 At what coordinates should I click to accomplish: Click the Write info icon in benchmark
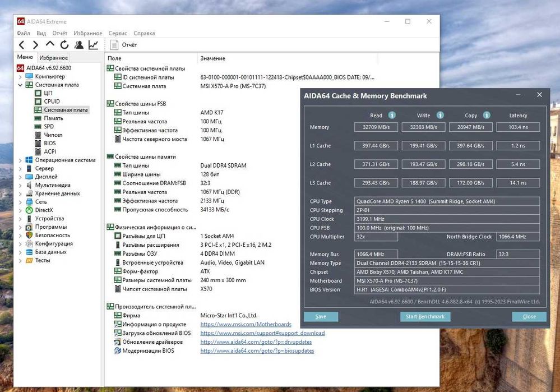click(x=440, y=115)
